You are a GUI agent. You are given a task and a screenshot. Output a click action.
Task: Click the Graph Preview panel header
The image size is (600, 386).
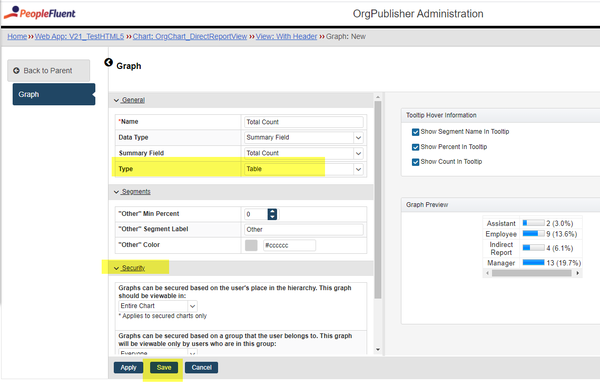(427, 205)
